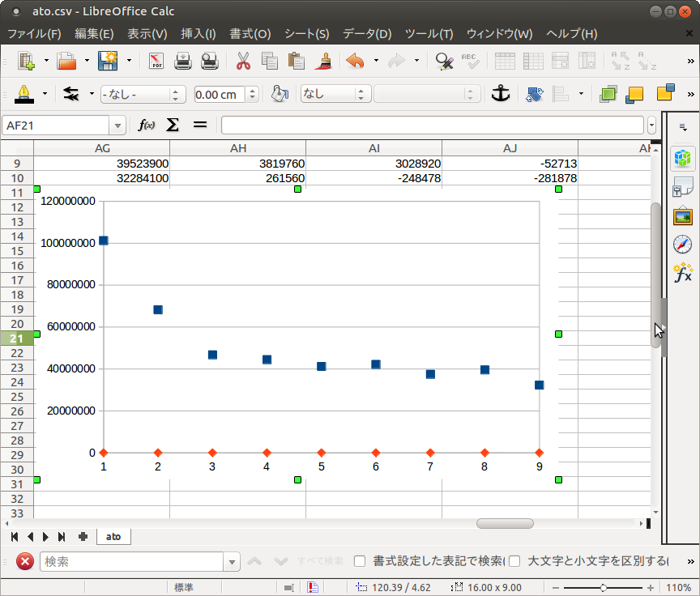Bring the chart to front
The width and height of the screenshot is (700, 596).
608,94
